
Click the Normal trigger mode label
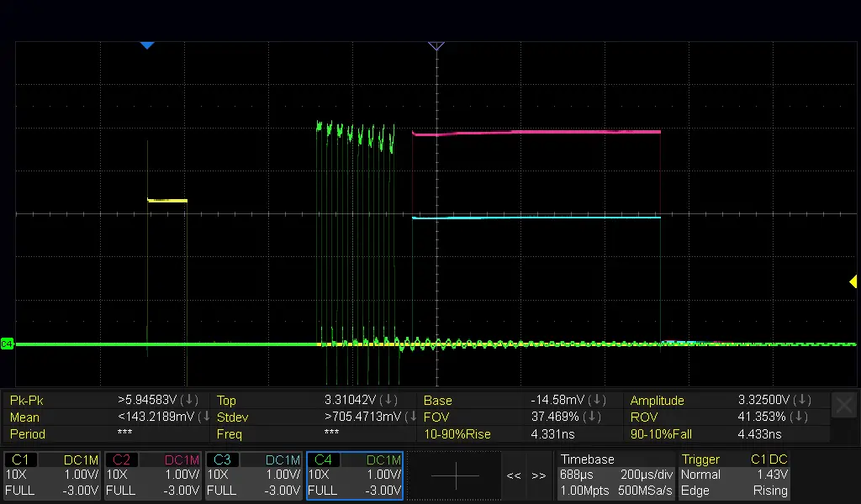point(700,475)
